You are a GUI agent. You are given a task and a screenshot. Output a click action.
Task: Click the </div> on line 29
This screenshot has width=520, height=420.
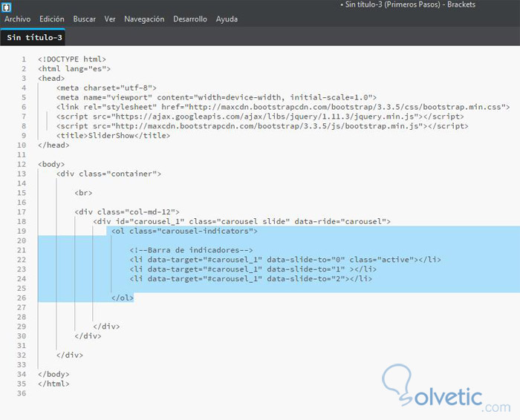(x=106, y=327)
